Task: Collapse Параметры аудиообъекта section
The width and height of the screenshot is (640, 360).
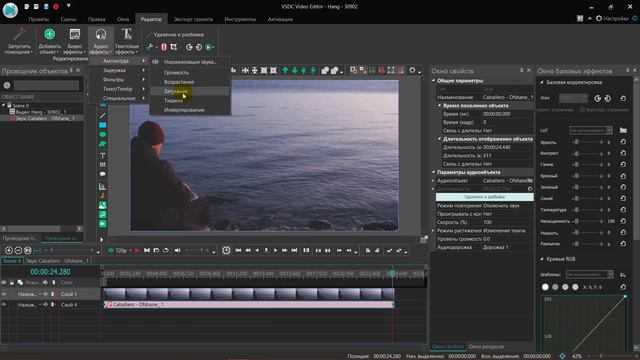Action: (433, 172)
